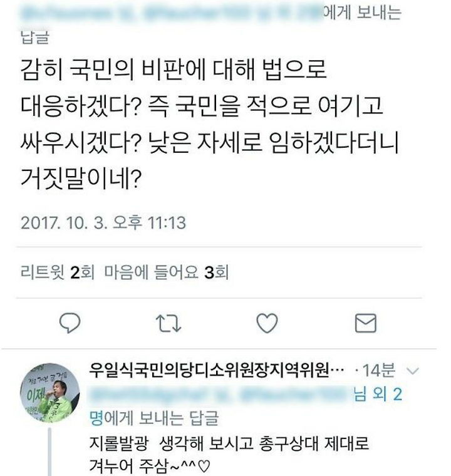Open the reply text starting 지롤발광

(229, 454)
